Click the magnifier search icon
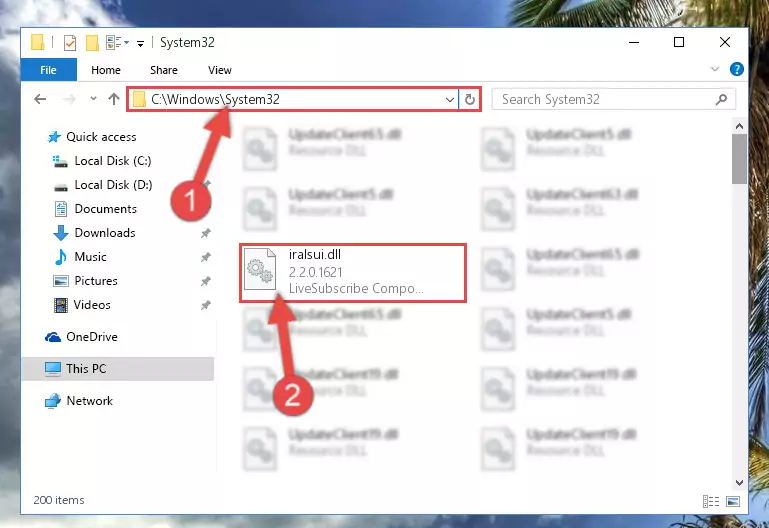Viewport: 769px width, 528px height. [721, 100]
